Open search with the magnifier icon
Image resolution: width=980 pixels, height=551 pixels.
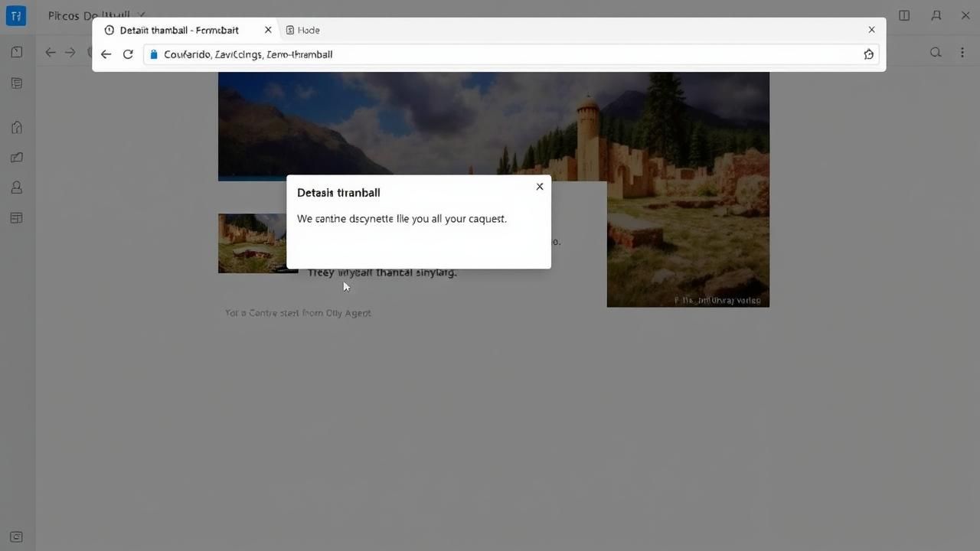pyautogui.click(x=936, y=52)
